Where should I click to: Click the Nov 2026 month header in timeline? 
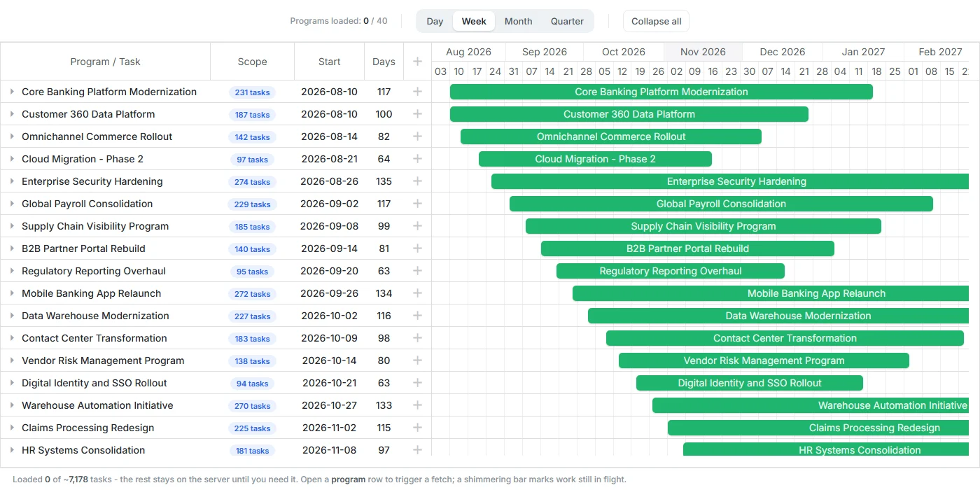point(703,52)
